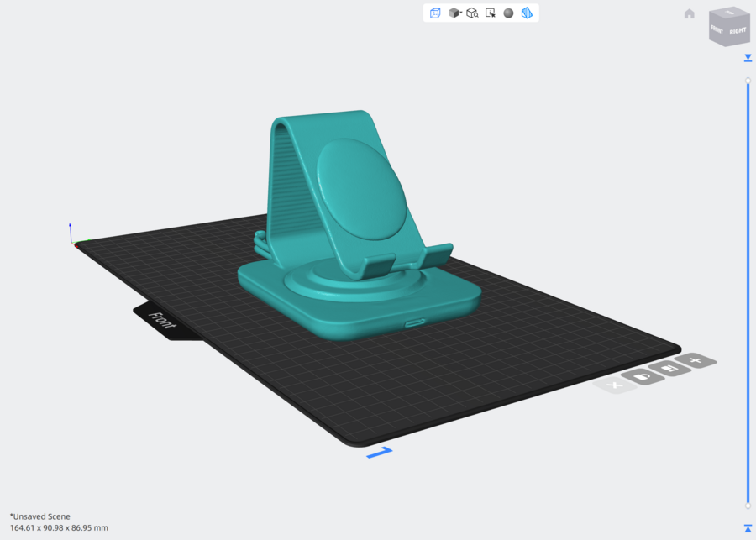Click the middle of the vertical layer slider track
The image size is (756, 540).
tap(748, 293)
